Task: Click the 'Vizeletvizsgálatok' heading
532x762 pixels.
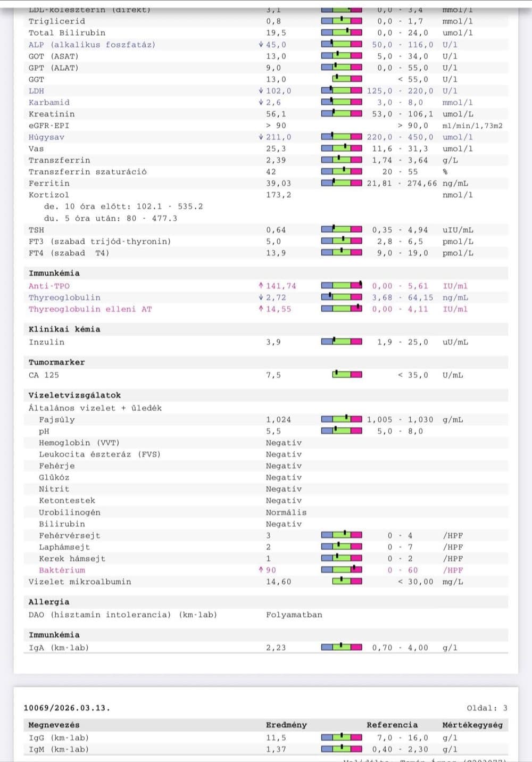Action: pos(75,395)
